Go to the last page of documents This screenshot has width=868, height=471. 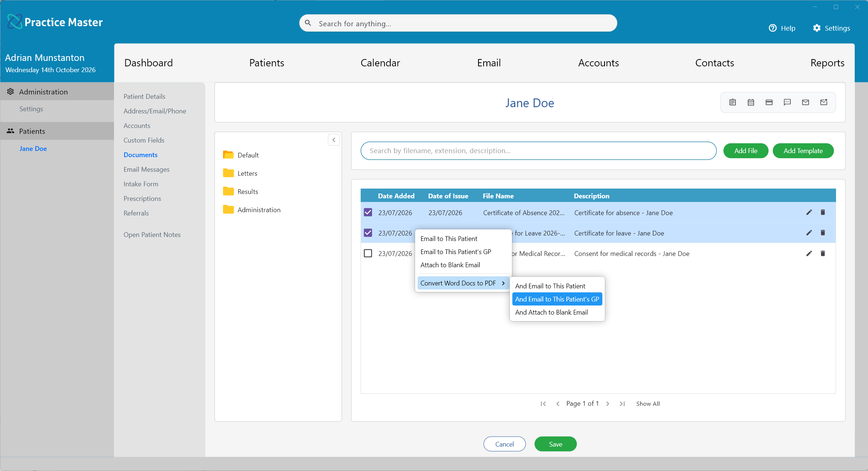tap(622, 404)
